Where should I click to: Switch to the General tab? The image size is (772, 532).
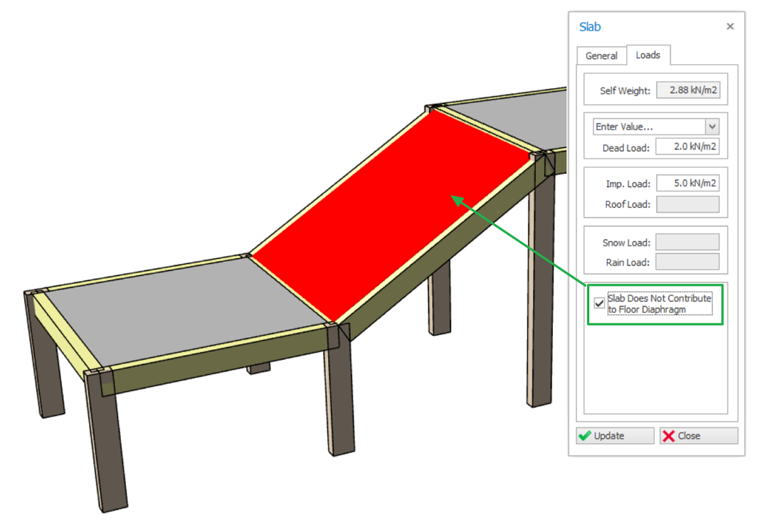601,55
